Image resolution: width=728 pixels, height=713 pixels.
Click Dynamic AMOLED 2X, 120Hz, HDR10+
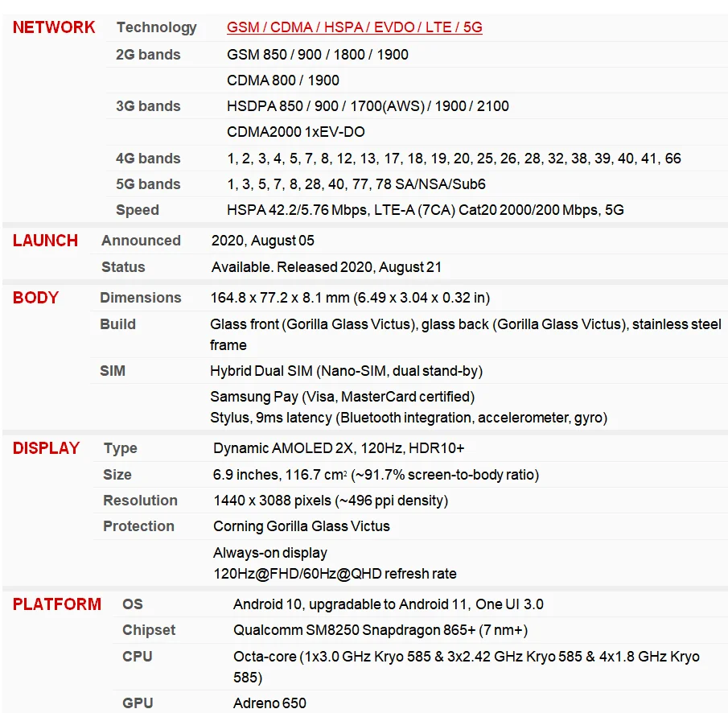(339, 448)
